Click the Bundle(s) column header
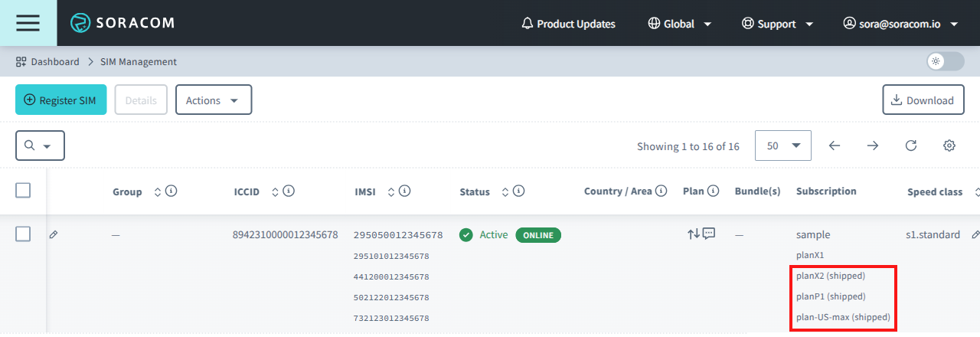Screen dimensions: 980x337 pos(757,191)
